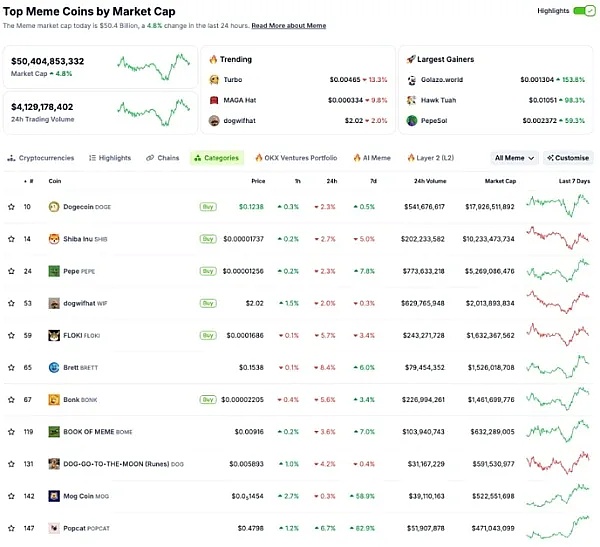Sort table by Market Cap column
This screenshot has width=600, height=547.
tap(500, 181)
